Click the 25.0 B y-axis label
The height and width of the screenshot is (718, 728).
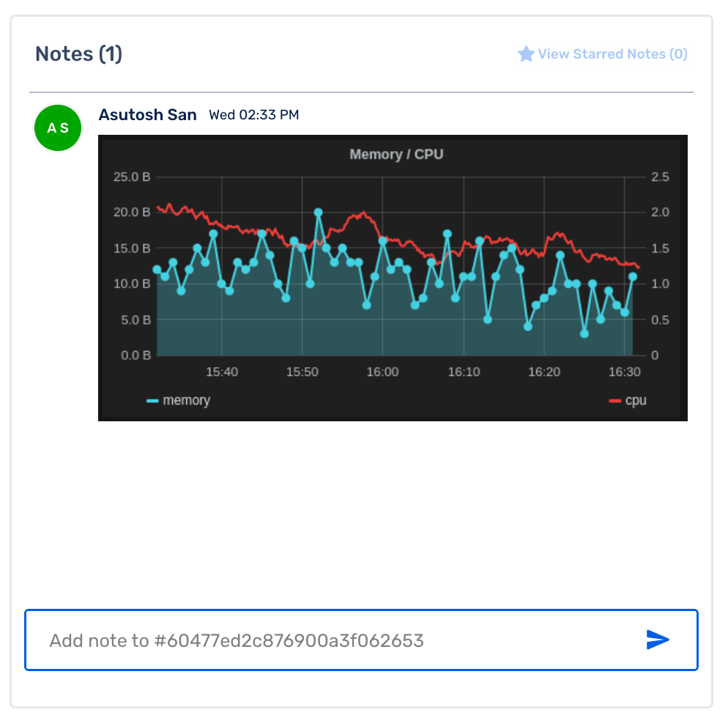[x=133, y=177]
